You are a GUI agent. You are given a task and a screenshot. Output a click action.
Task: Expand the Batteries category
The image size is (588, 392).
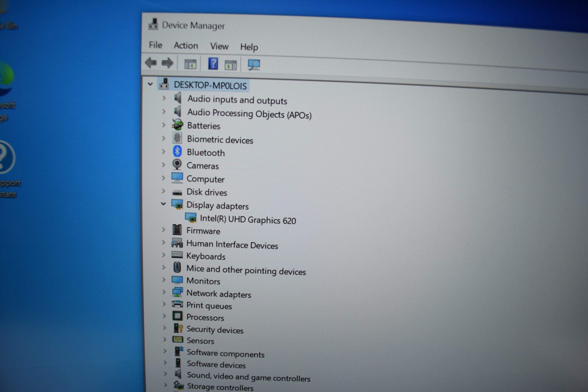point(164,125)
